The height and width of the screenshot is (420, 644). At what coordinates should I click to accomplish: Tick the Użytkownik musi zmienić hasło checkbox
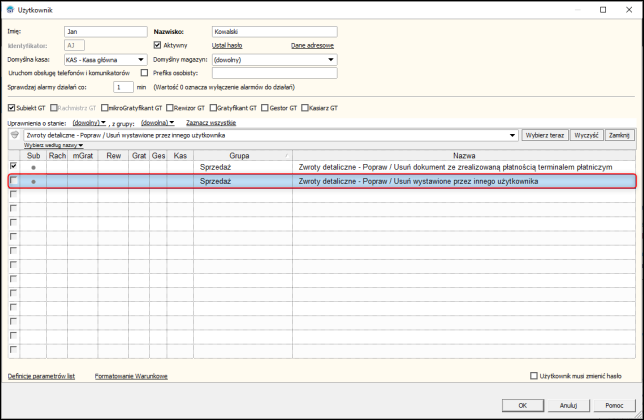click(x=534, y=376)
